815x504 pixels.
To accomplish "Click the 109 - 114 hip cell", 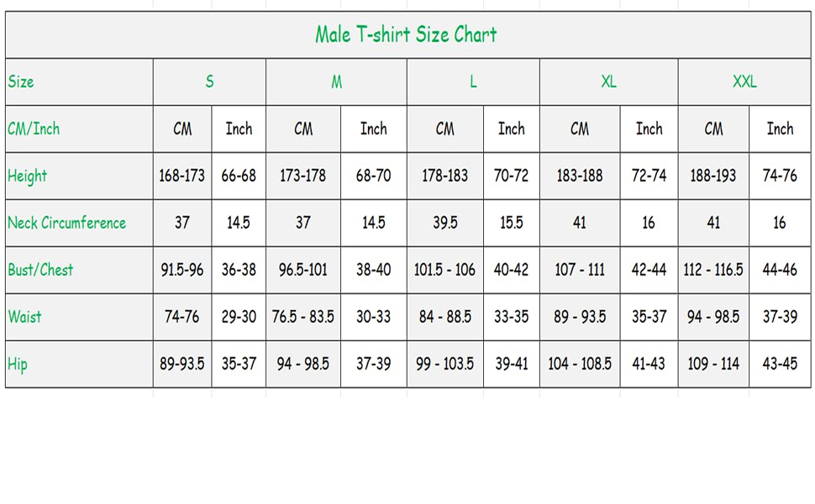I will tap(713, 364).
